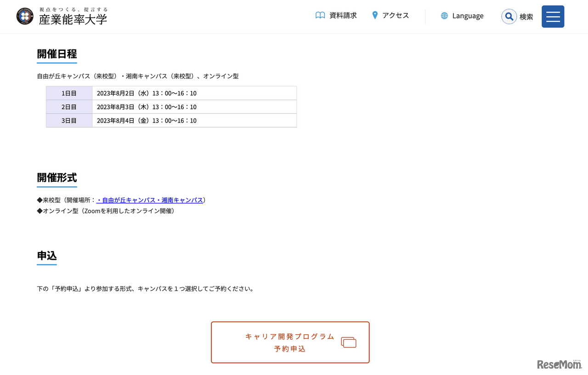
Task: Click the 産業能率大学 site title
Action: (x=73, y=19)
